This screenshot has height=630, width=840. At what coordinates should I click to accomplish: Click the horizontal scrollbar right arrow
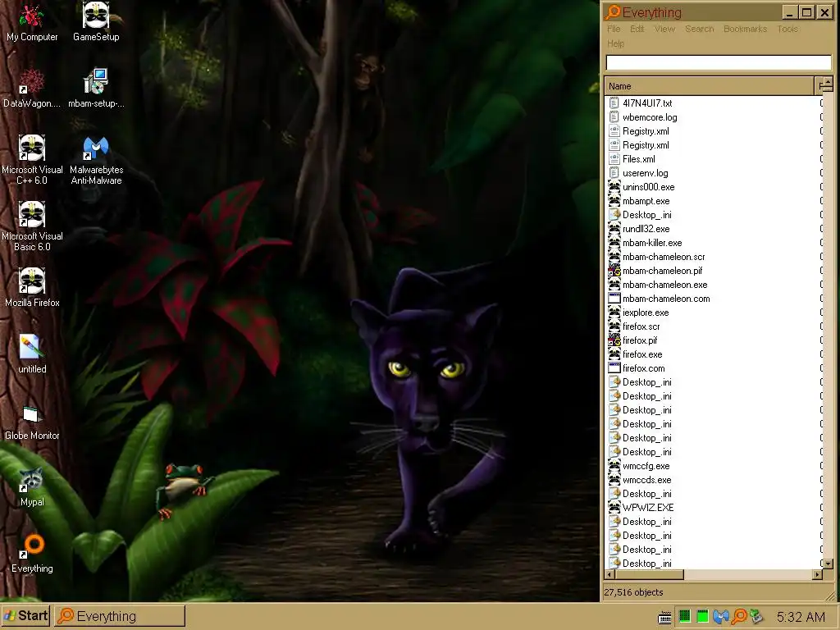(x=818, y=574)
